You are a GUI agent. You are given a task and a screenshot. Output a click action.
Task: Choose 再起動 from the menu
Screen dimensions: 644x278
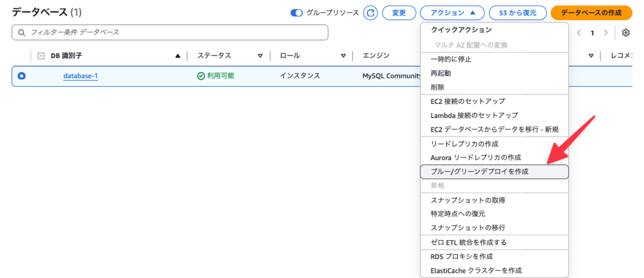tap(494, 73)
